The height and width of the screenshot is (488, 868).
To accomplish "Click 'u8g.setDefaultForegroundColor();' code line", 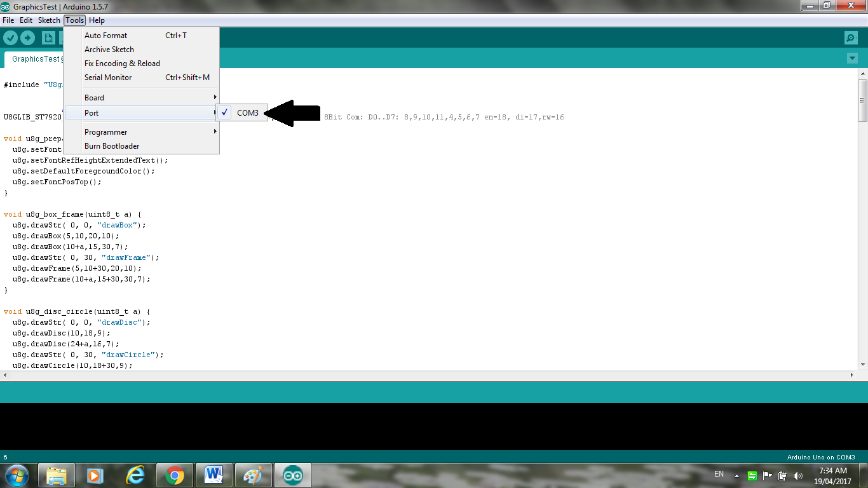I will [x=83, y=171].
